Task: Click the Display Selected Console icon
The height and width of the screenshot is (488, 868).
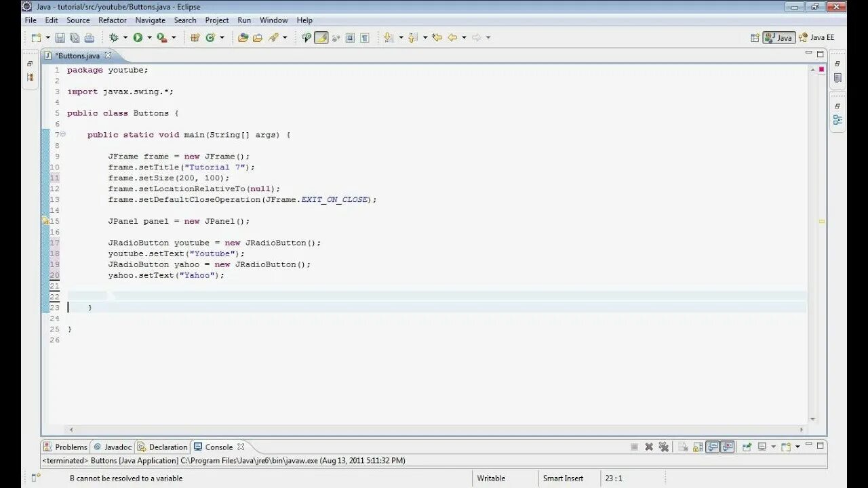Action: [x=762, y=447]
